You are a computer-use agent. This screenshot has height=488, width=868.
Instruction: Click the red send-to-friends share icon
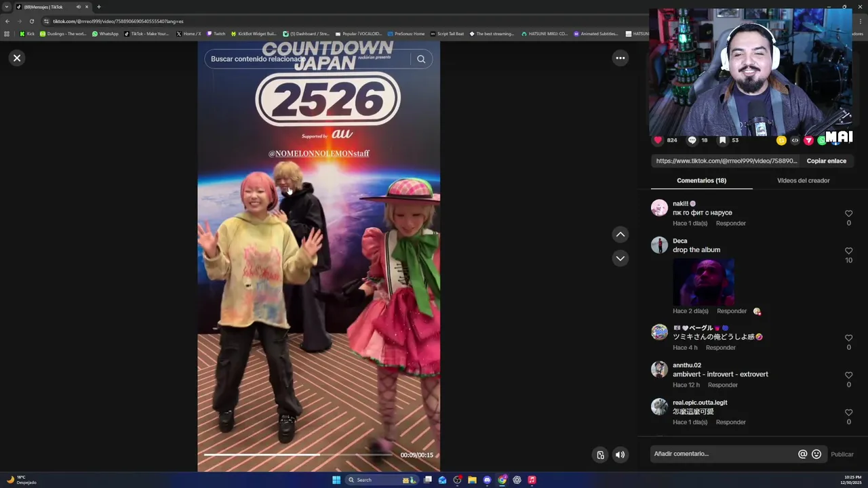pyautogui.click(x=808, y=140)
